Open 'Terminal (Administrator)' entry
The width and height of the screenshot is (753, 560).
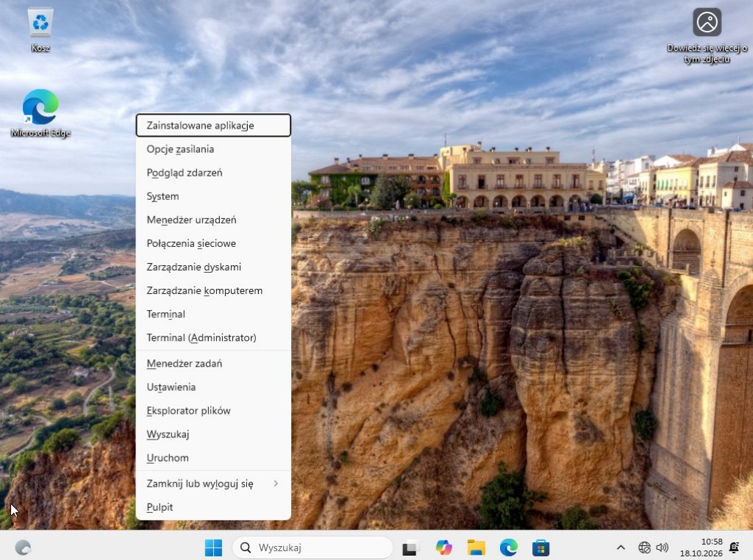213,337
